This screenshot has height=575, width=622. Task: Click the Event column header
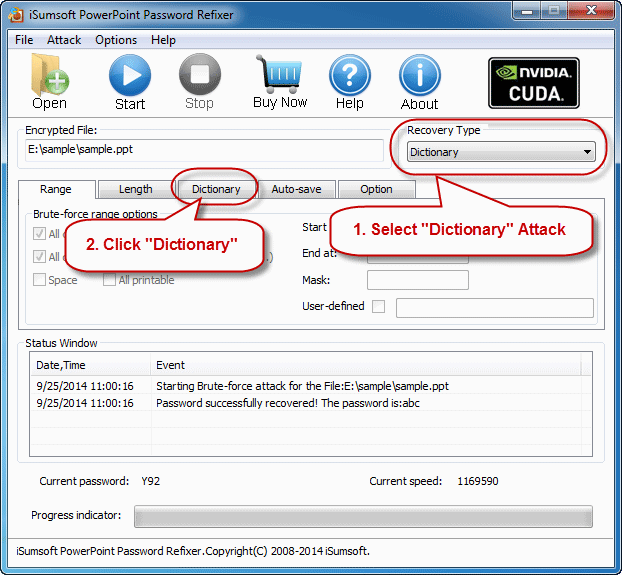(366, 365)
